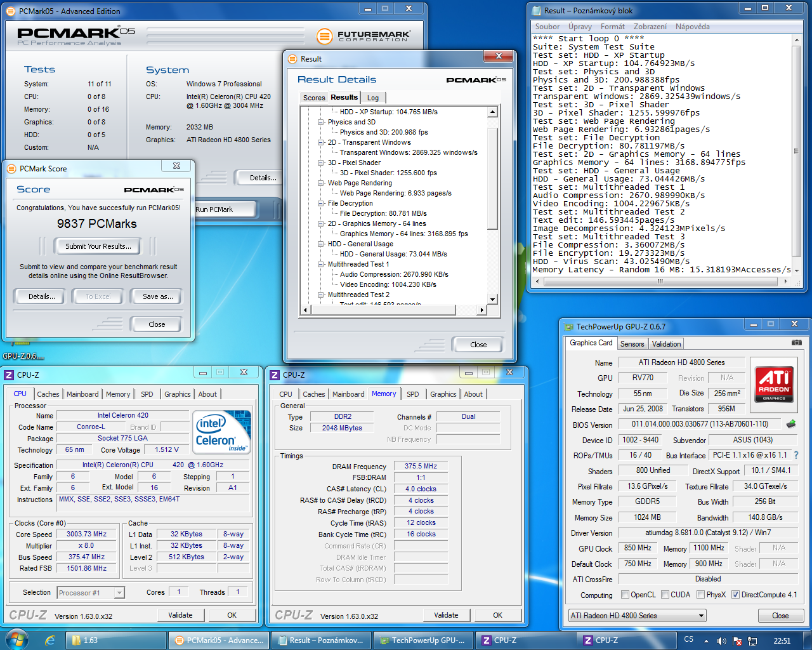Open the Sensors tab in GPU-Z
The width and height of the screenshot is (812, 650).
tap(632, 343)
